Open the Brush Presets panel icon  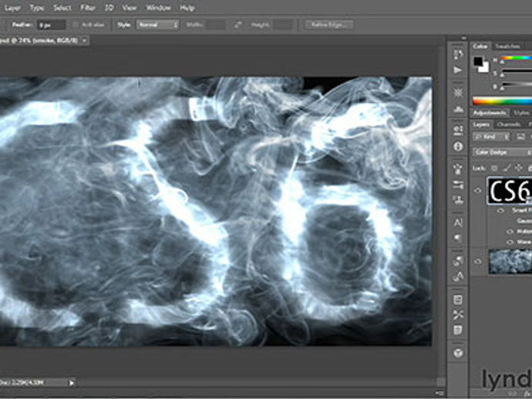458,185
